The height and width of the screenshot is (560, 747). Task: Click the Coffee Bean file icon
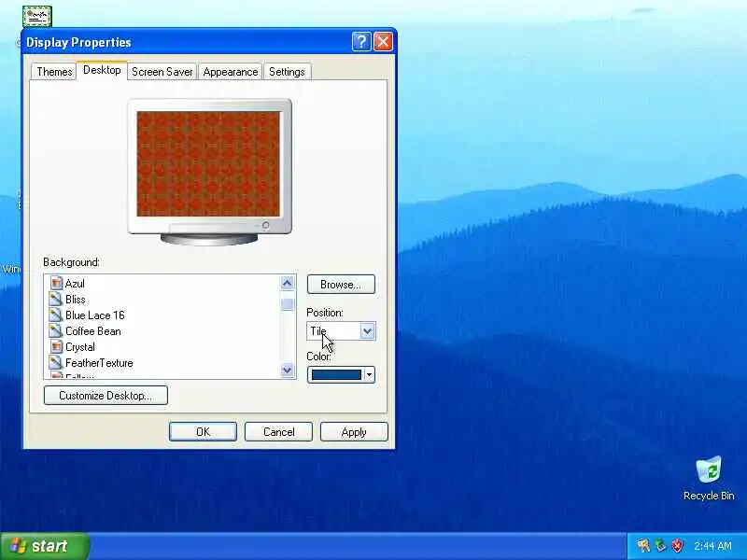point(56,331)
